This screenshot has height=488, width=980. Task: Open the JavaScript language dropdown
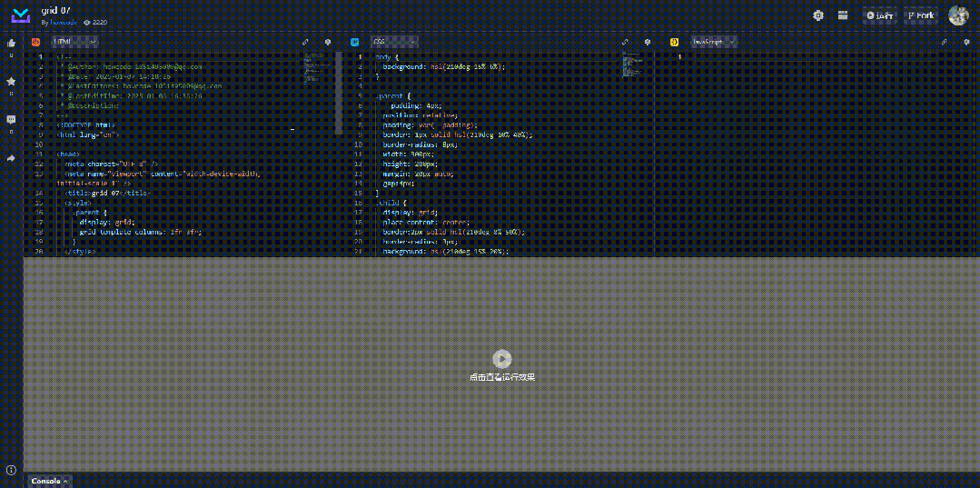(x=713, y=42)
